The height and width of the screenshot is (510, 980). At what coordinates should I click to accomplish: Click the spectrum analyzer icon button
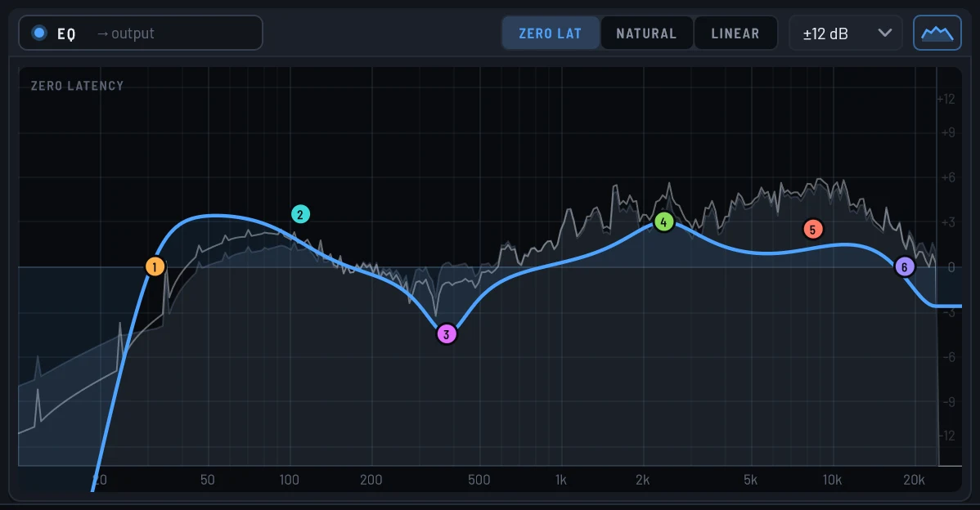click(x=937, y=33)
